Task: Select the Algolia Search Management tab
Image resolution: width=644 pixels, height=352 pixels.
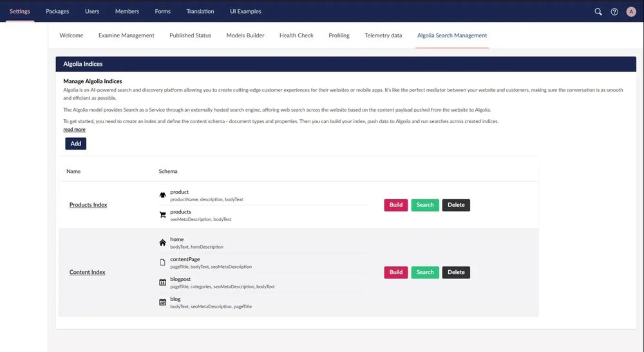Action: [x=452, y=35]
